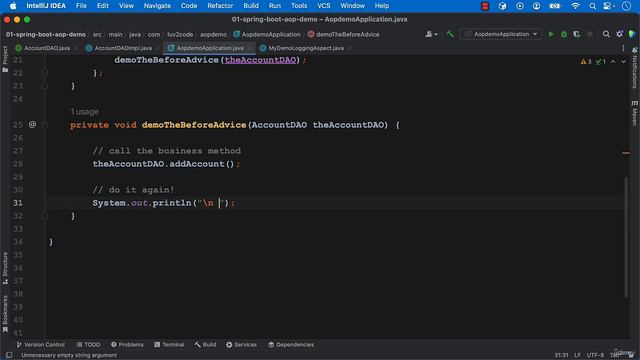This screenshot has height=360, width=640.
Task: Open IDE settings gear icon
Action: 619,34
